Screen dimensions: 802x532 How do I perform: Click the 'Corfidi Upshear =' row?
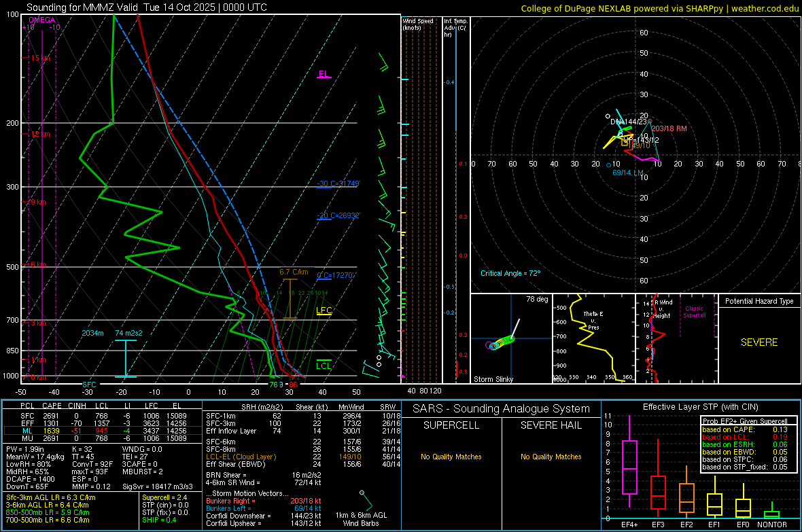click(264, 522)
